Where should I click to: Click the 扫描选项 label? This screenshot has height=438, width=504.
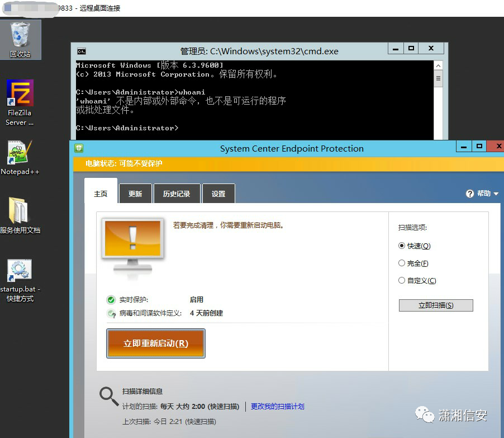[x=412, y=228]
